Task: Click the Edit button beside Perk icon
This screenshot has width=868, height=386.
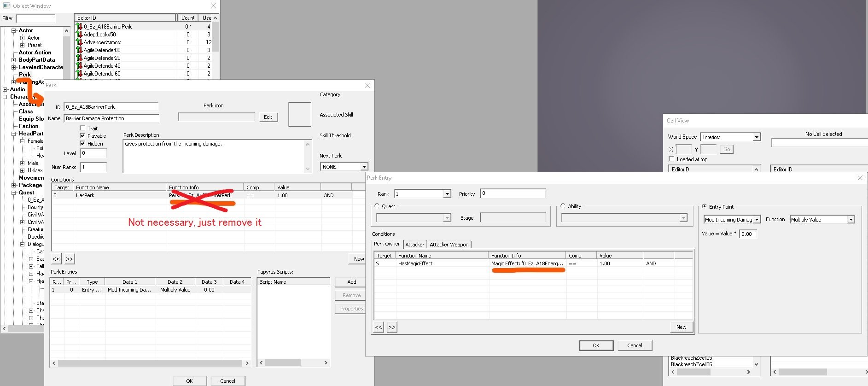Action: 268,117
